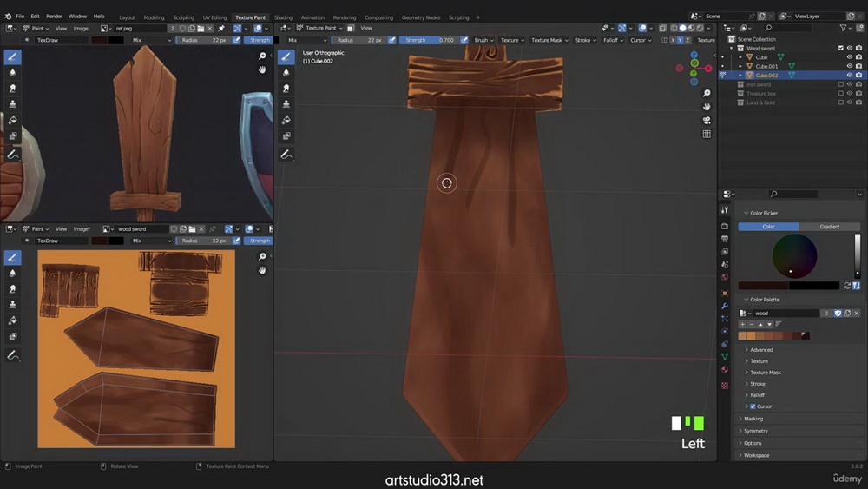
Task: Select the Annotate tool in 3D viewport toolbar
Action: click(286, 155)
